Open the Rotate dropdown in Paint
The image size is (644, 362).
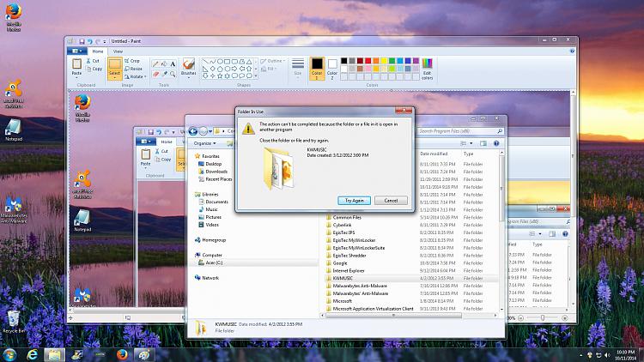(135, 76)
